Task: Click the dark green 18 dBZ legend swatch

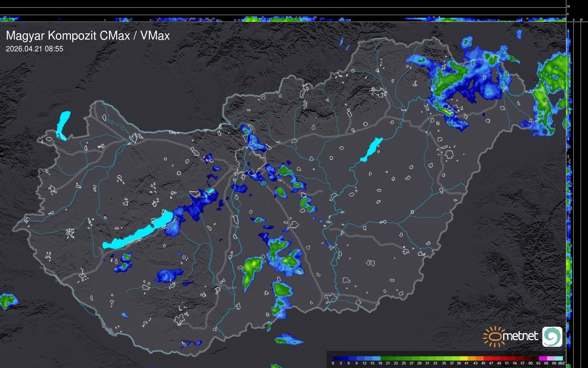Action: [x=384, y=358]
